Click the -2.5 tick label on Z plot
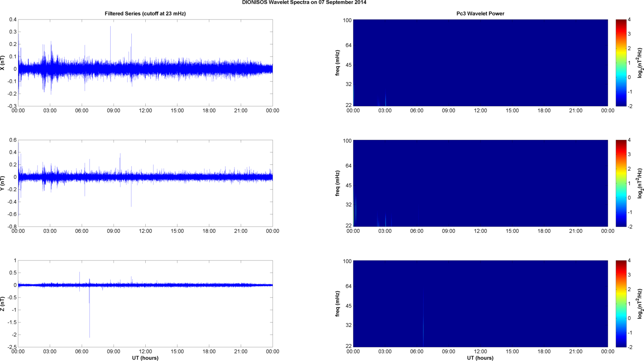The width and height of the screenshot is (644, 361). click(x=12, y=347)
